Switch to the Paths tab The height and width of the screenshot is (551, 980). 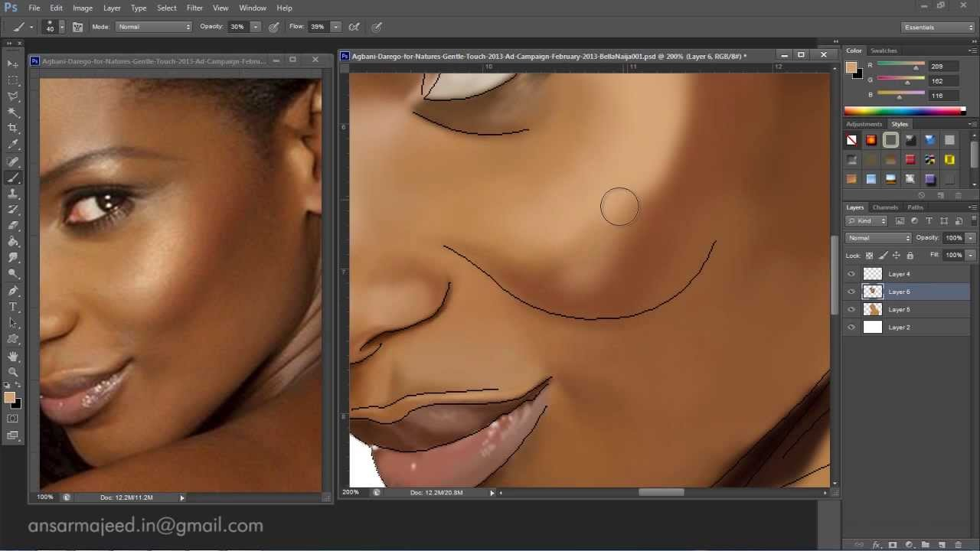coord(915,207)
